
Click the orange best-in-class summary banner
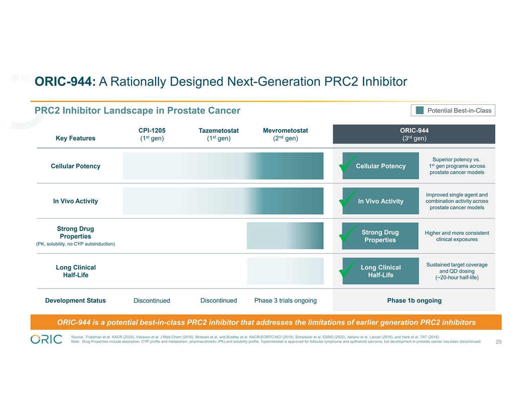[267, 322]
